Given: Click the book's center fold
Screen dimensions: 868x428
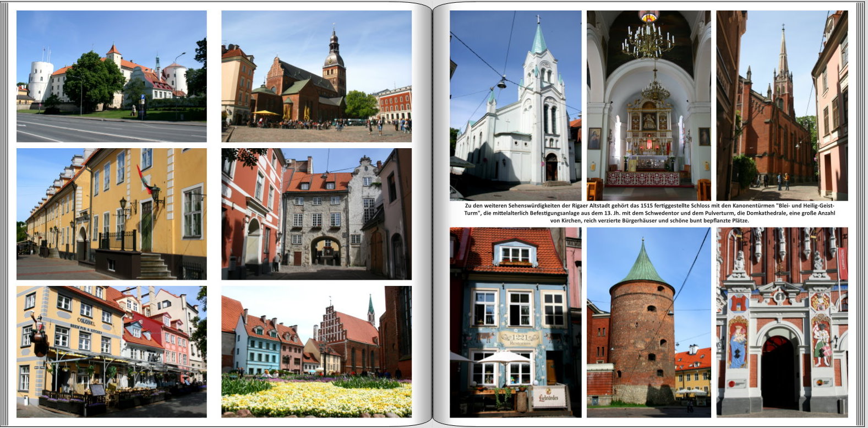Looking at the screenshot, I should point(433,214).
